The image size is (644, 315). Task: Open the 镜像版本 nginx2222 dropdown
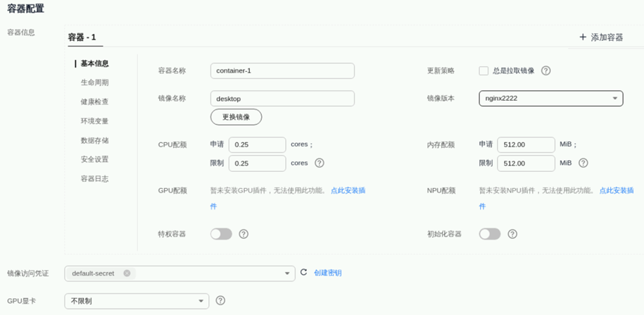pos(550,99)
